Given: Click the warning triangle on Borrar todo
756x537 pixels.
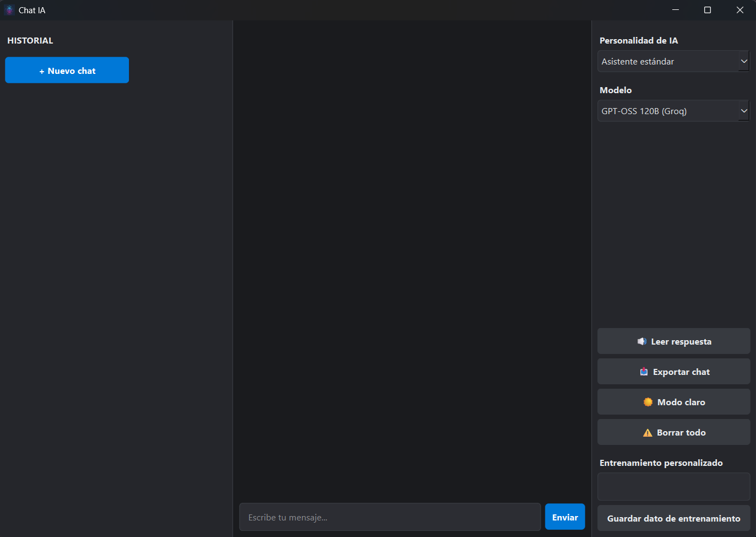Looking at the screenshot, I should 647,433.
